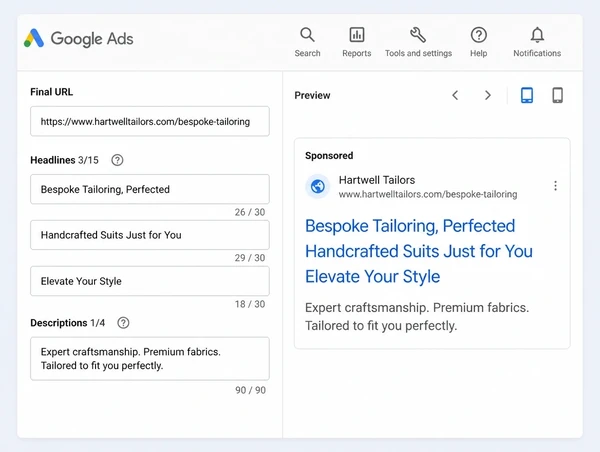This screenshot has height=452, width=600.
Task: Open the Help question mark icon
Action: pos(478,35)
